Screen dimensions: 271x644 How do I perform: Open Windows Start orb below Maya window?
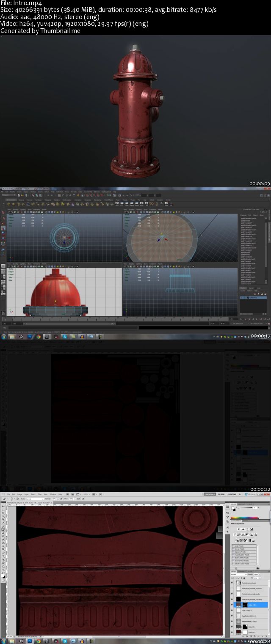point(4,337)
